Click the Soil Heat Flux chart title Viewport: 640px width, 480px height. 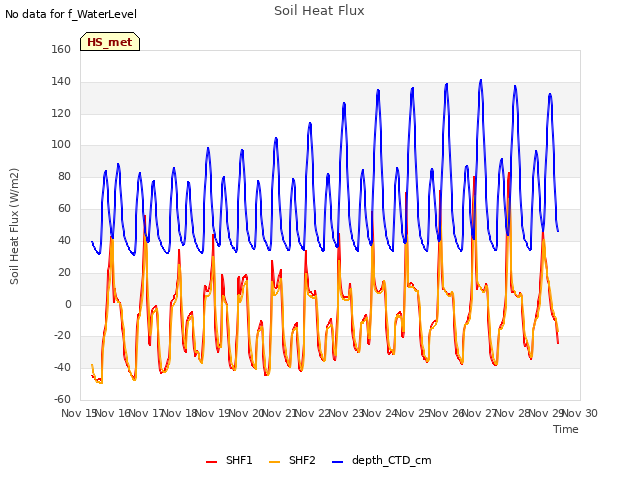click(319, 11)
